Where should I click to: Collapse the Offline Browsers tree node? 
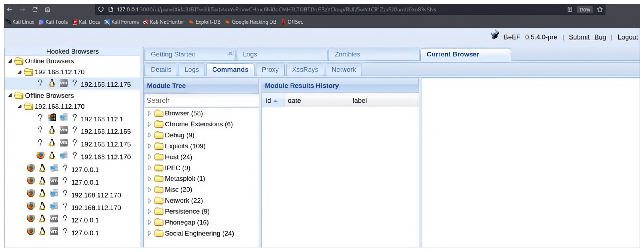(x=10, y=96)
